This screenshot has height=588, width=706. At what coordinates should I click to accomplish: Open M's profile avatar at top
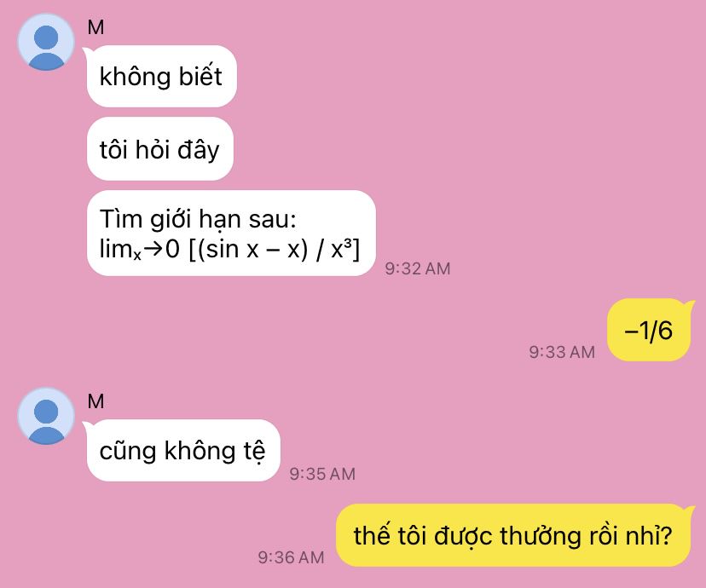click(x=46, y=43)
